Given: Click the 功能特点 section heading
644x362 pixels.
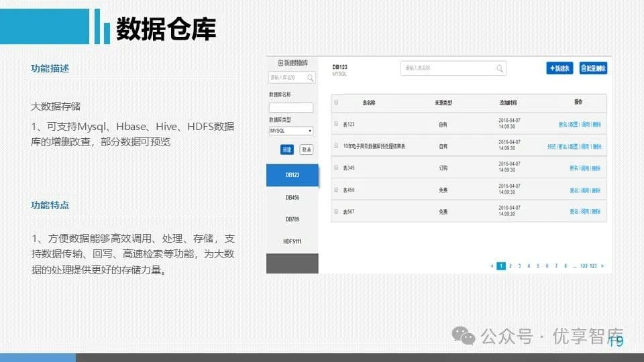Looking at the screenshot, I should [50, 205].
